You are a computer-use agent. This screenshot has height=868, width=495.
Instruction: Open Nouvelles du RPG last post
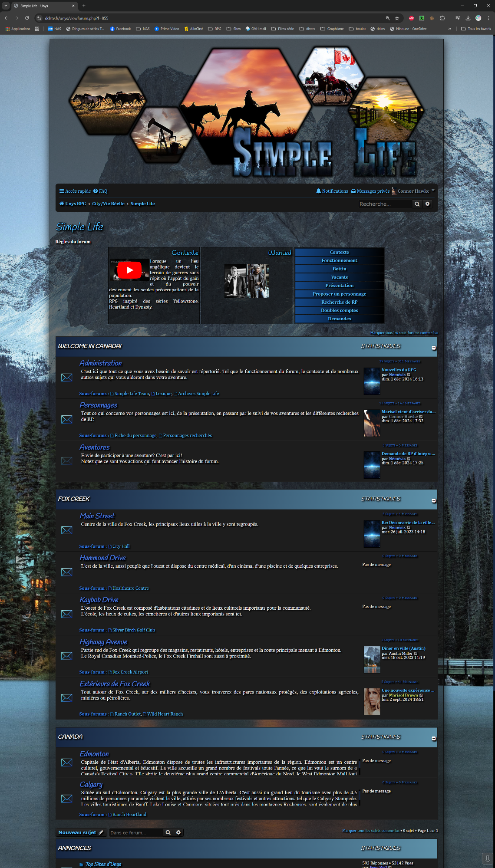399,370
